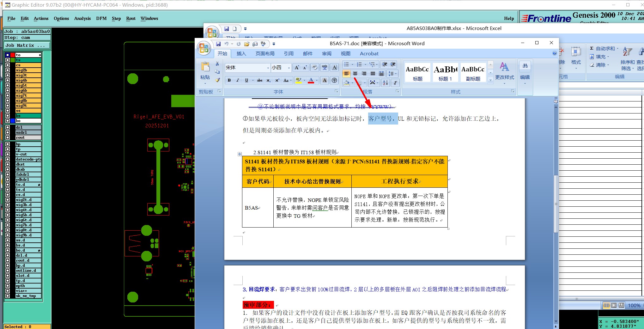Image resolution: width=644 pixels, height=329 pixels.
Task: Click the Paste clipboard icon
Action: [x=205, y=67]
